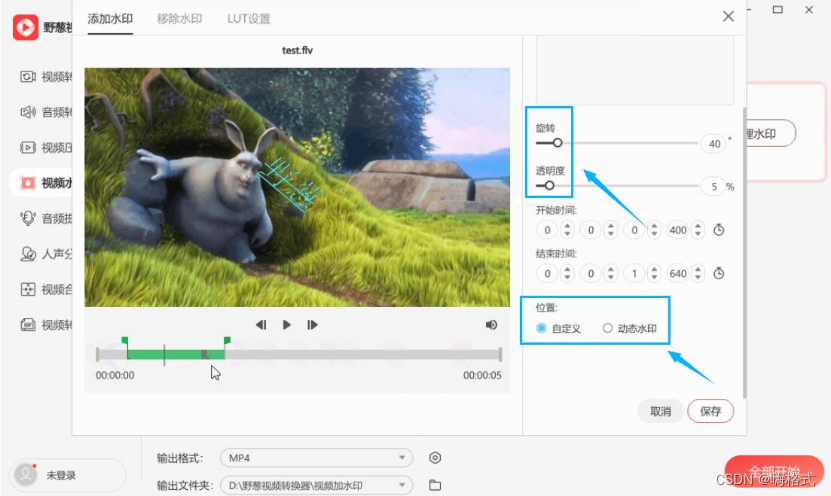This screenshot has width=831, height=496.
Task: Click the app logo icon
Action: [x=25, y=27]
